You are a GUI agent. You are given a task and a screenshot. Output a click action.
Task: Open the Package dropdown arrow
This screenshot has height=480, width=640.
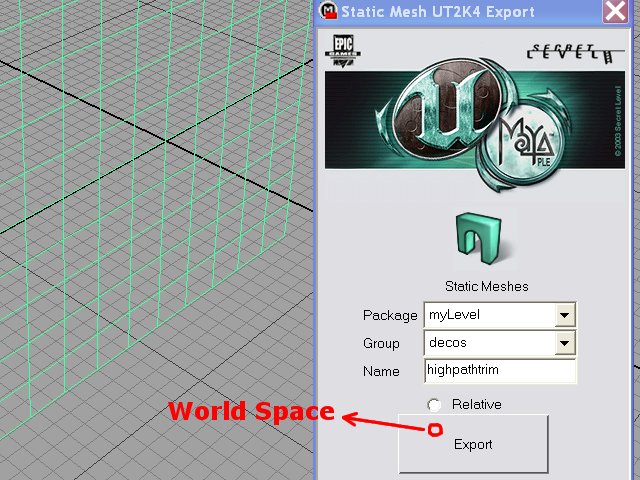565,315
